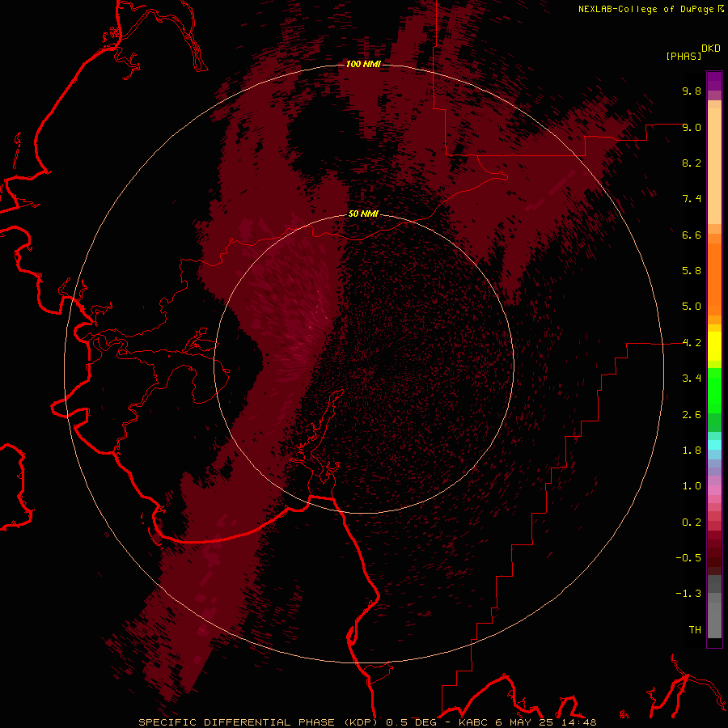This screenshot has width=728, height=728.
Task: Click the Specific Differential Phase footer caption
Action: [367, 722]
